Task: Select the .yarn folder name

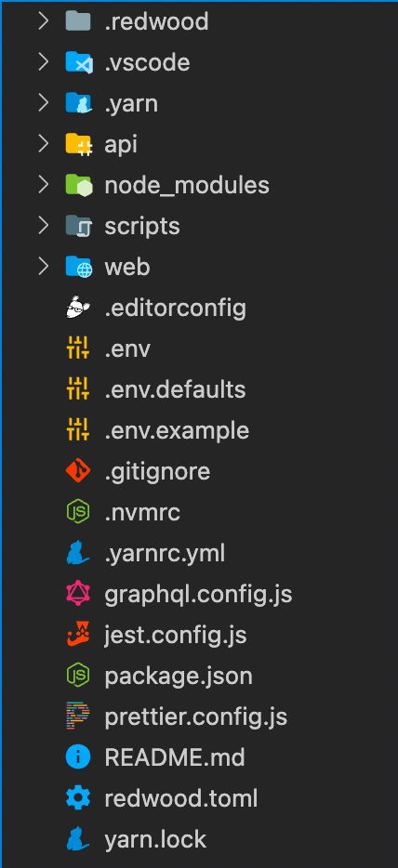Action: 131,103
